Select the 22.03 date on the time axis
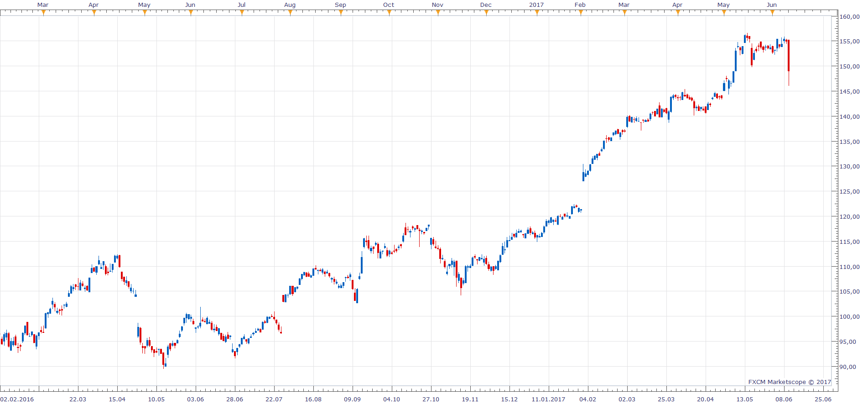 coord(78,399)
